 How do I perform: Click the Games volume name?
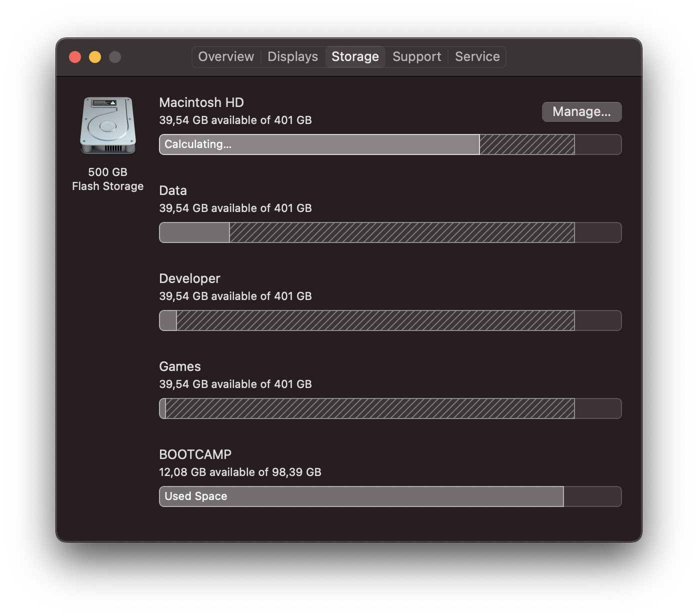tap(180, 366)
